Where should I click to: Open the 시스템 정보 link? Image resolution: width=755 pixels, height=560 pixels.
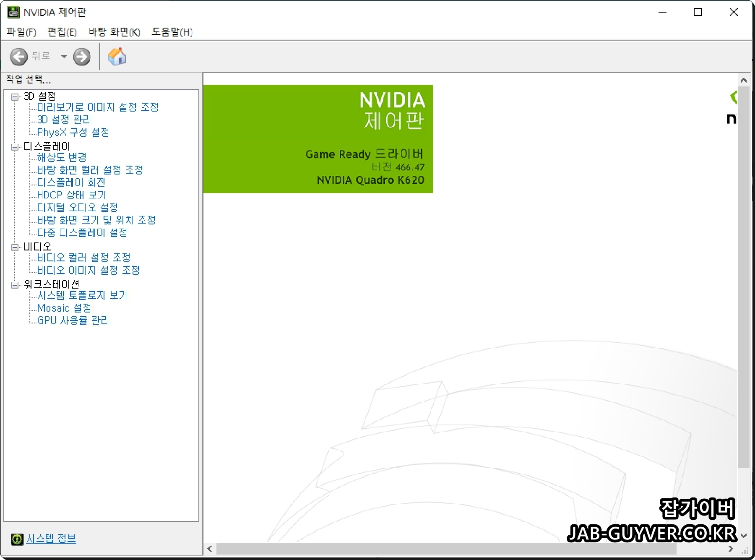pyautogui.click(x=51, y=538)
